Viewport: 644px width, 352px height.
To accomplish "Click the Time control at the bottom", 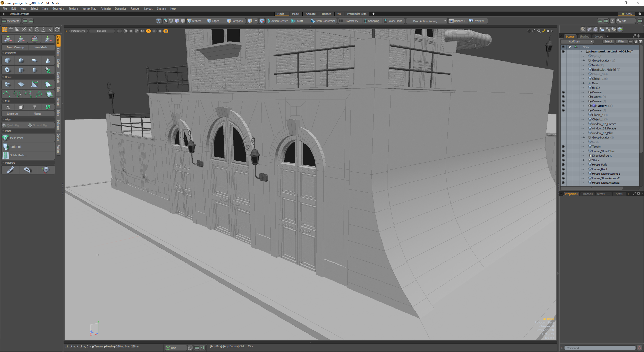I will pyautogui.click(x=175, y=348).
